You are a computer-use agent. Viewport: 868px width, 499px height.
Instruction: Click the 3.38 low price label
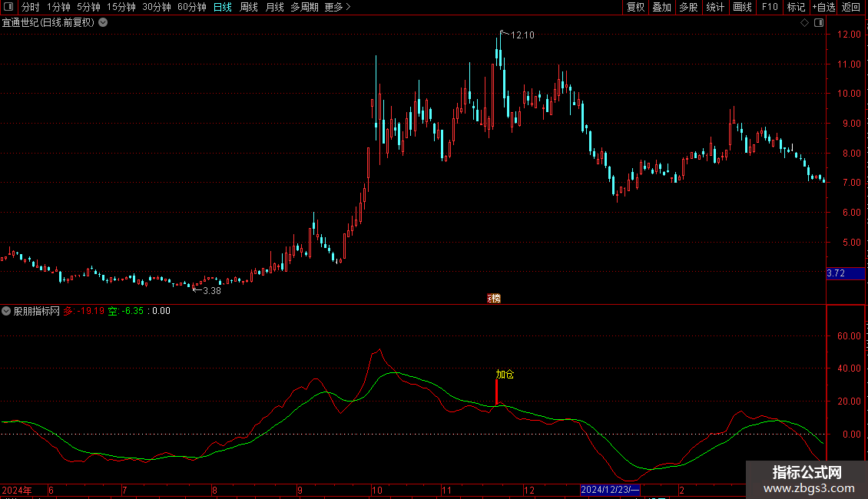211,291
